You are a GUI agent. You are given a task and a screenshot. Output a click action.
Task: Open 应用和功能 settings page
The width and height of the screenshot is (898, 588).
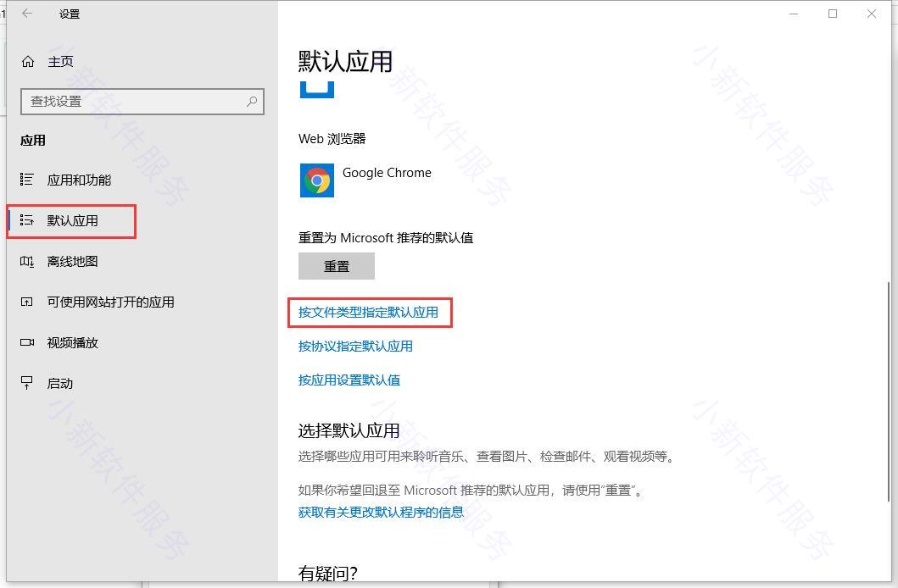click(79, 180)
